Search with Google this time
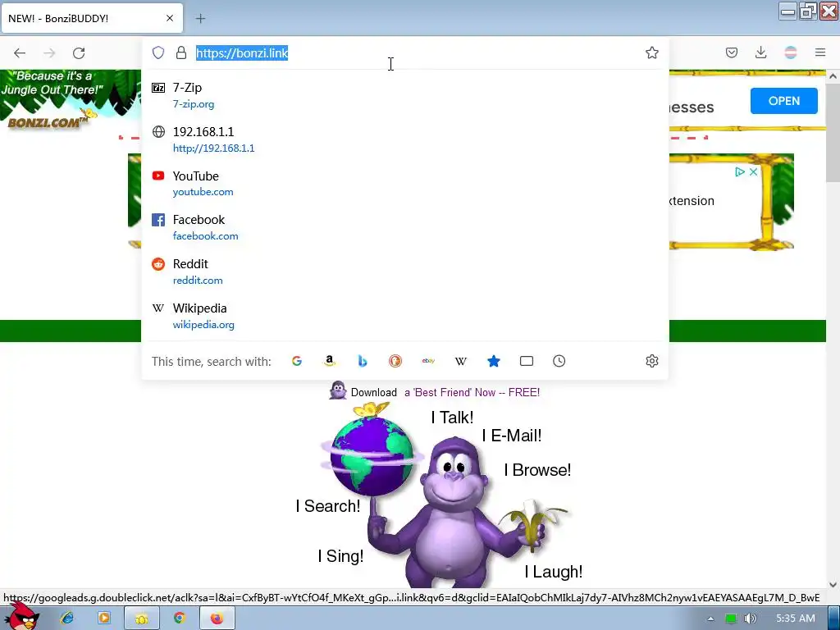The width and height of the screenshot is (840, 630). [297, 361]
